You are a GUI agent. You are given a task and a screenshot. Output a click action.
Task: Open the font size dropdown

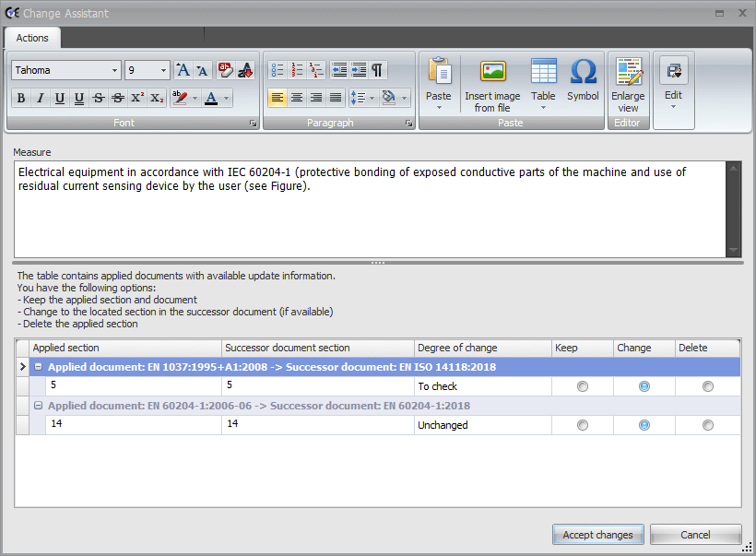(x=164, y=69)
